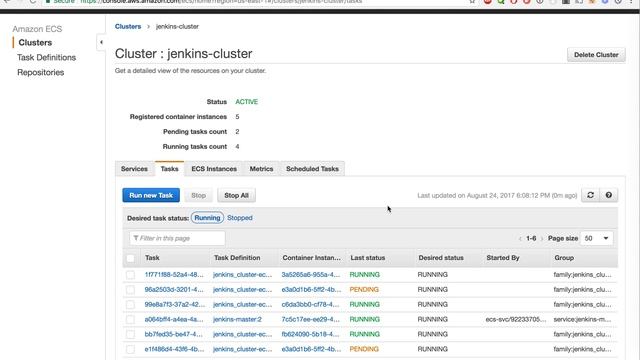
Task: Open the jenkins-master:2 task definition
Action: point(237,319)
